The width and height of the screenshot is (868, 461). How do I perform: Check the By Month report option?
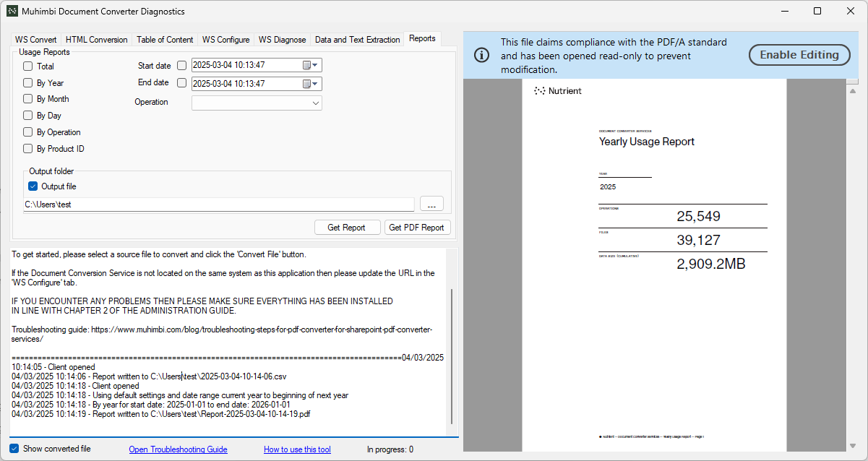(x=27, y=98)
